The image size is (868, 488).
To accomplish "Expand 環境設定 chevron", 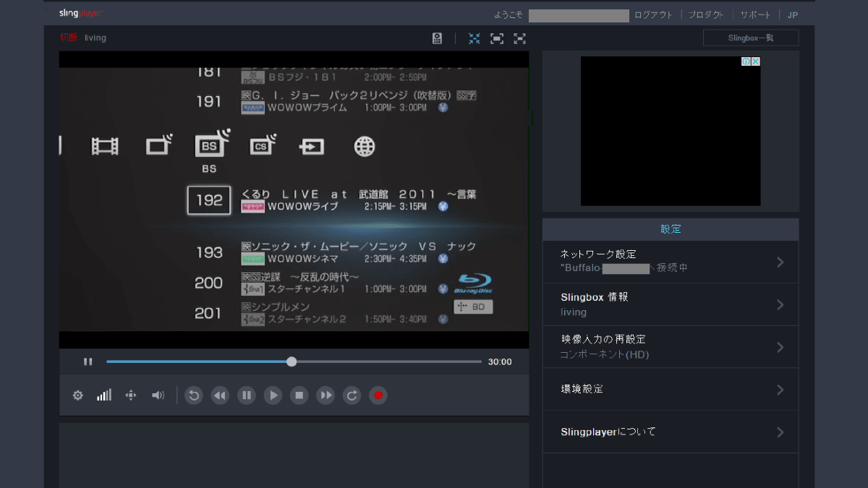I will click(x=780, y=390).
